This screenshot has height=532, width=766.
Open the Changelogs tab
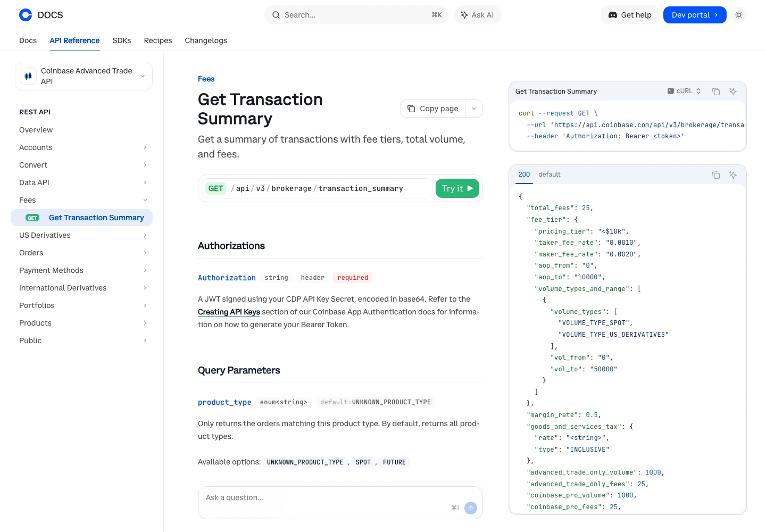(x=206, y=40)
